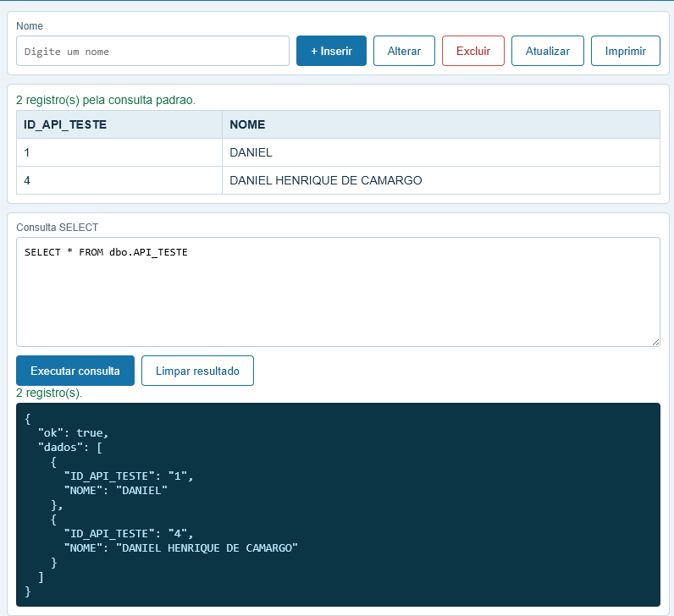Click the textarea resize handle corner
This screenshot has width=674, height=616.
(x=655, y=342)
